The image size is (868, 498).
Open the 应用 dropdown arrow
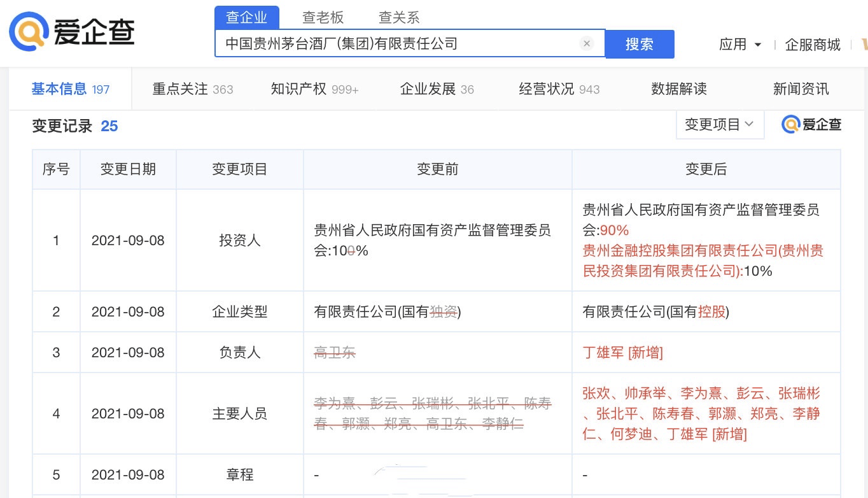pos(757,45)
